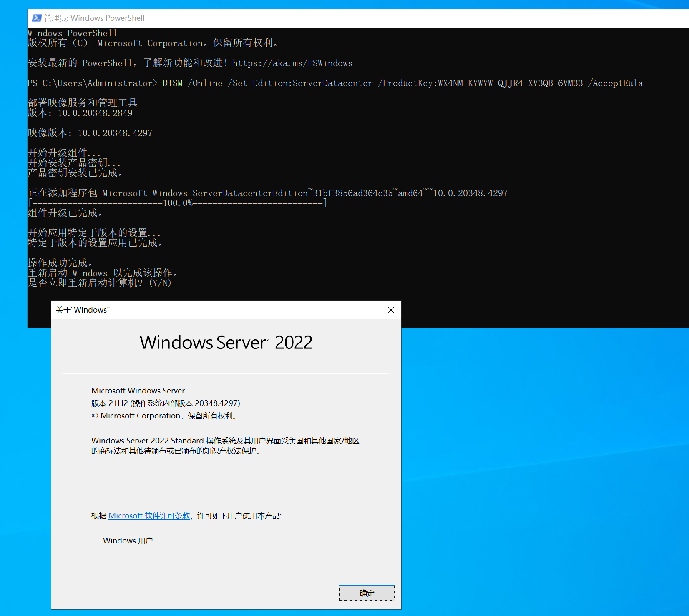Click the 特定于版本的设置应用已完成 line
689x616 pixels.
96,243
